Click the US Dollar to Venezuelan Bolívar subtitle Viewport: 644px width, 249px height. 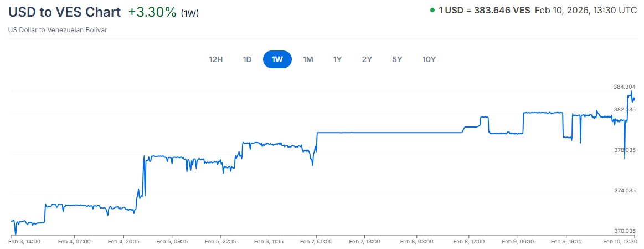pyautogui.click(x=57, y=30)
